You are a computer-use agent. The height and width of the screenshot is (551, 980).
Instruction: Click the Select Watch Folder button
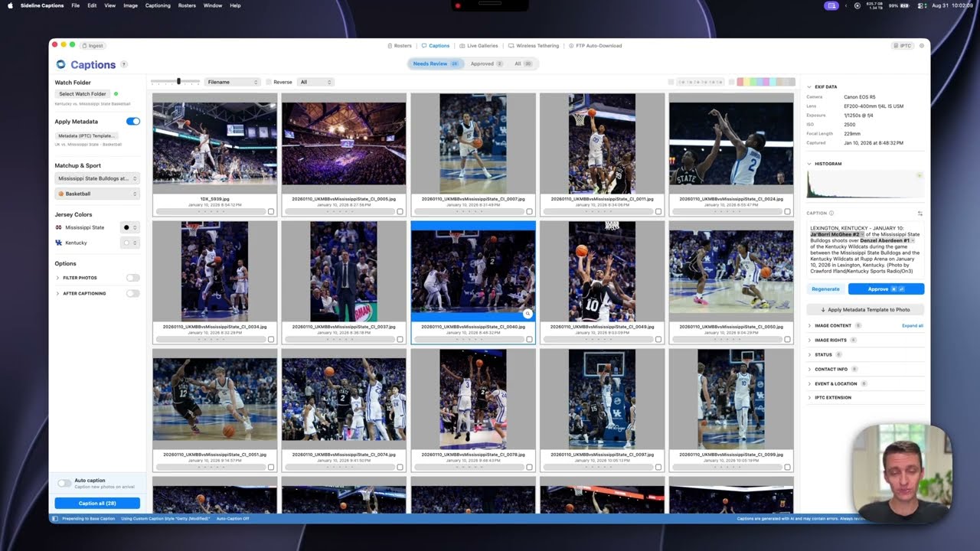[x=83, y=94]
